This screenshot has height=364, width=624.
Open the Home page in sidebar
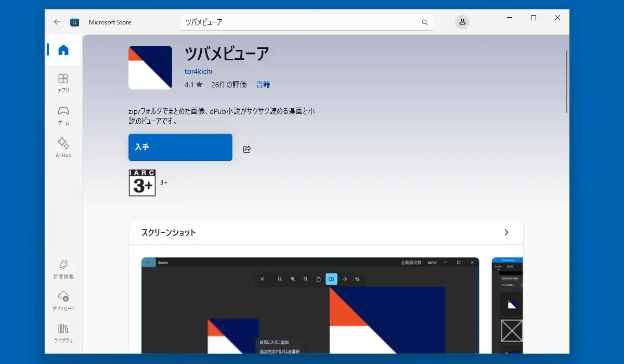(63, 50)
